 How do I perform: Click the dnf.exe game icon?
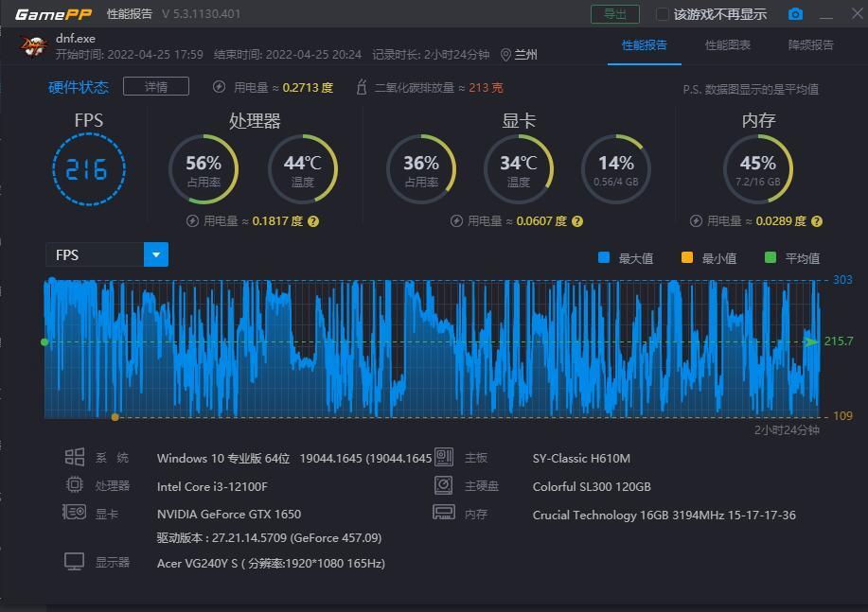pos(33,46)
